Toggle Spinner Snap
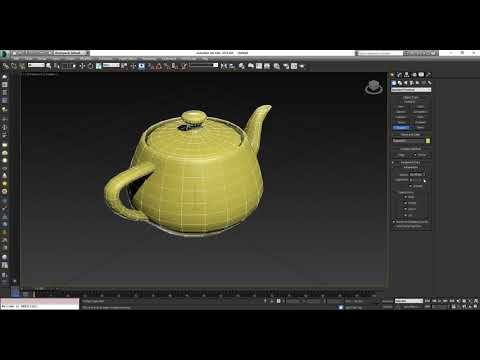This screenshot has height=360, width=480. pos(174,66)
